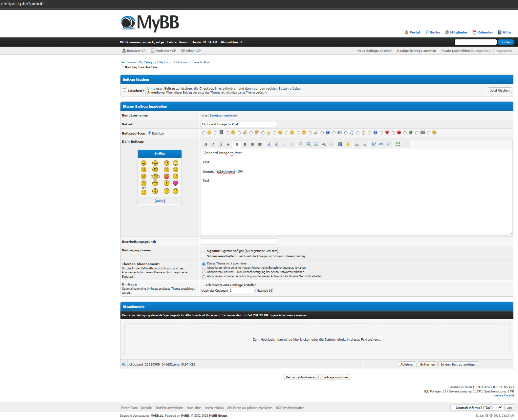Open the language dropdown 'Deutsch informell'
Screen dimensions: 518x420
pos(476,408)
